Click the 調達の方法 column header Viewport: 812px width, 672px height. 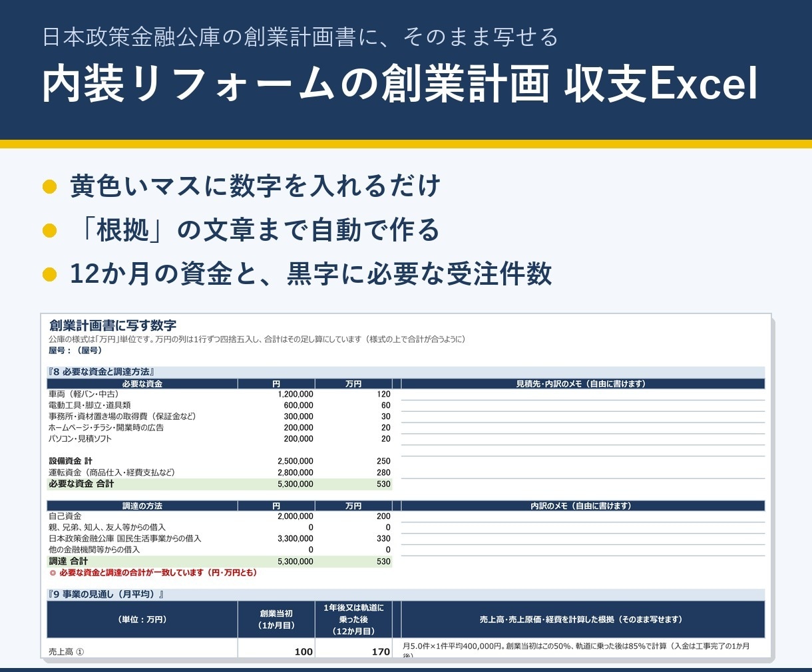coord(142,506)
